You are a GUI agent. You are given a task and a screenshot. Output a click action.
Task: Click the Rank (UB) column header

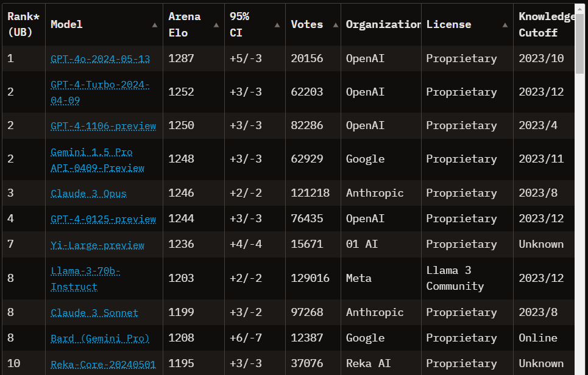coord(23,25)
